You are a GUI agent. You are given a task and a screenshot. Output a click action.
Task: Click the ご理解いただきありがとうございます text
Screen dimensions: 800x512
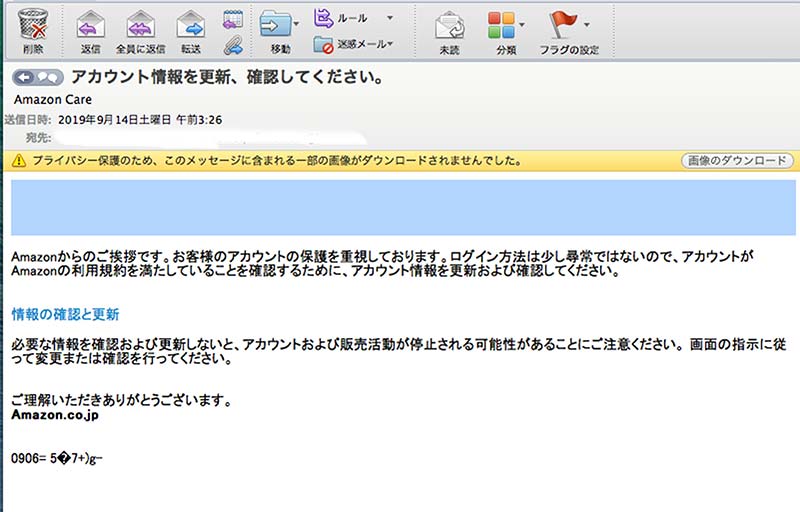pyautogui.click(x=121, y=400)
